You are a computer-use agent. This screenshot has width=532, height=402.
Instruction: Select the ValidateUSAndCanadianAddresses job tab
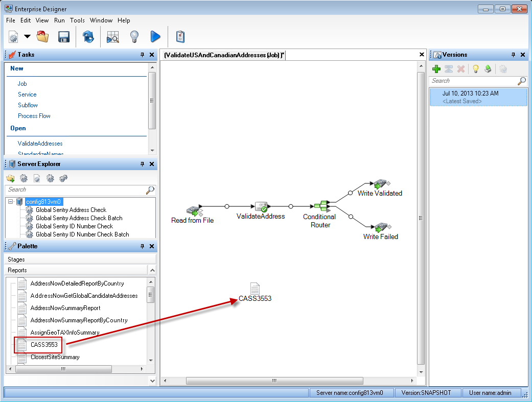224,55
